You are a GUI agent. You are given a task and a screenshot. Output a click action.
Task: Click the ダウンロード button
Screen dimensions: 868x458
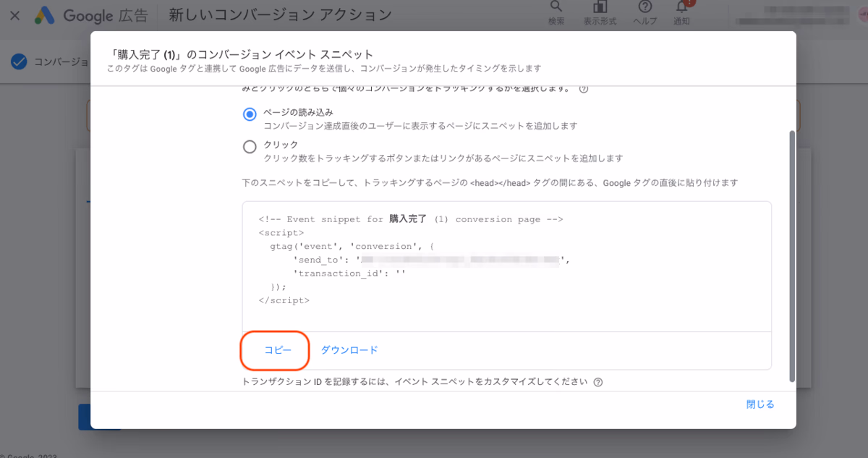pos(349,350)
